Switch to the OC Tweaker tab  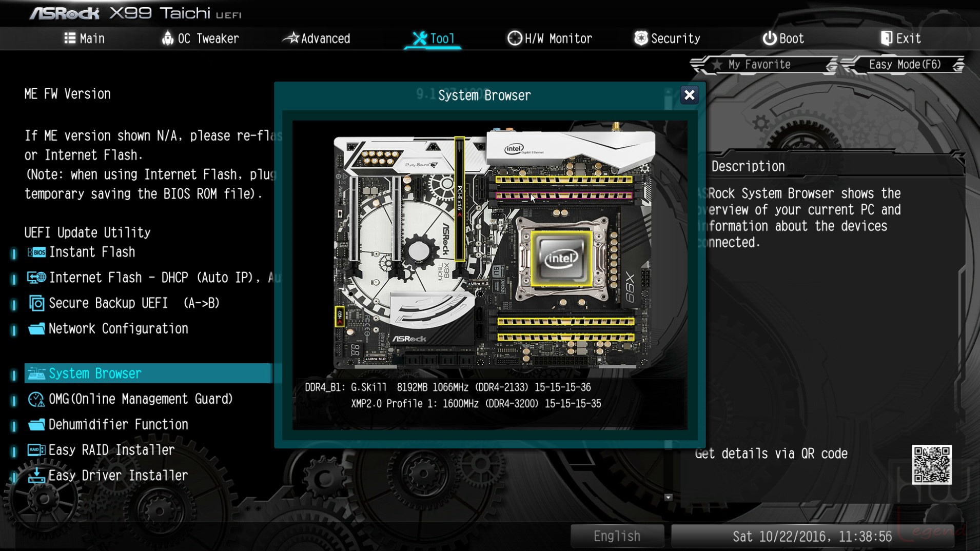tap(200, 38)
